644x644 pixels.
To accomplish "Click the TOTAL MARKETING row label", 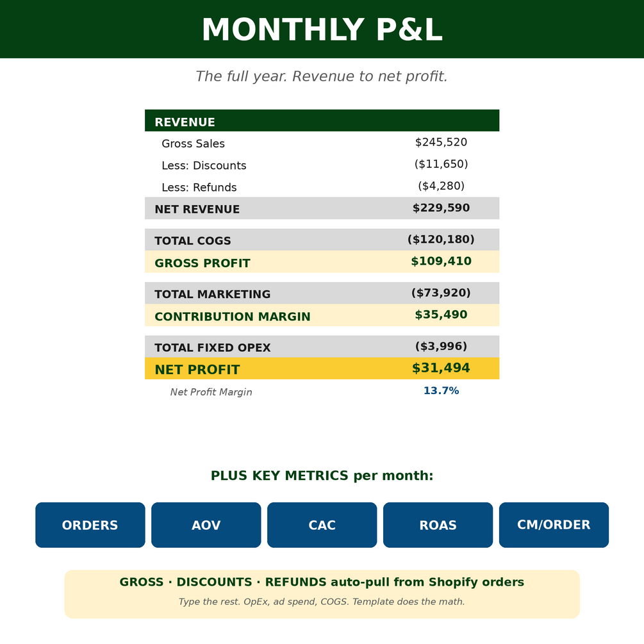I will (x=212, y=294).
